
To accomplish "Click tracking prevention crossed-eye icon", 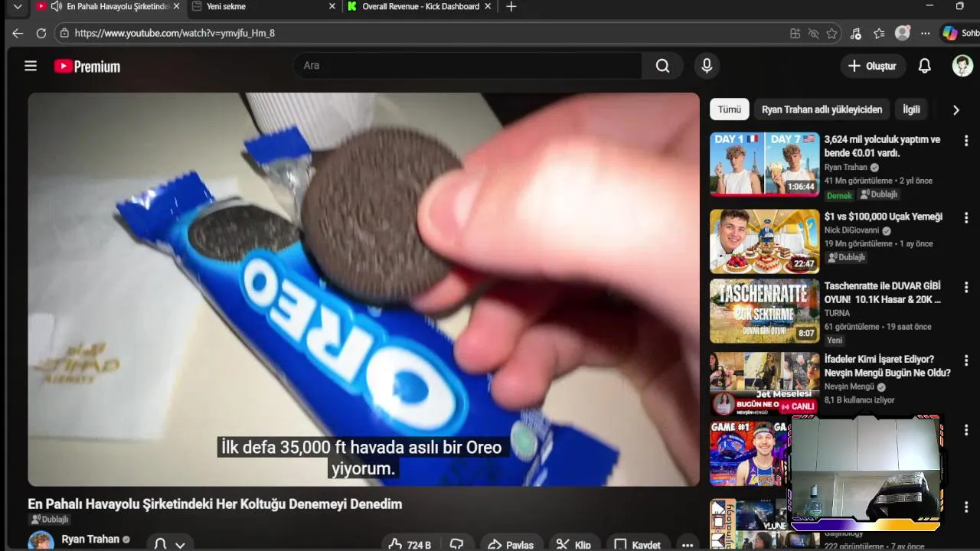I will [x=813, y=34].
